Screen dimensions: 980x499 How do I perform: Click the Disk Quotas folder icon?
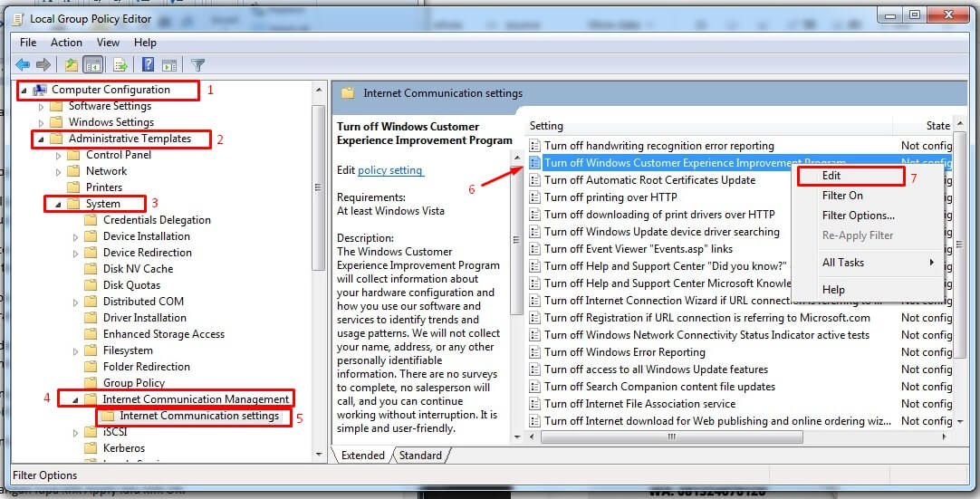tap(91, 284)
